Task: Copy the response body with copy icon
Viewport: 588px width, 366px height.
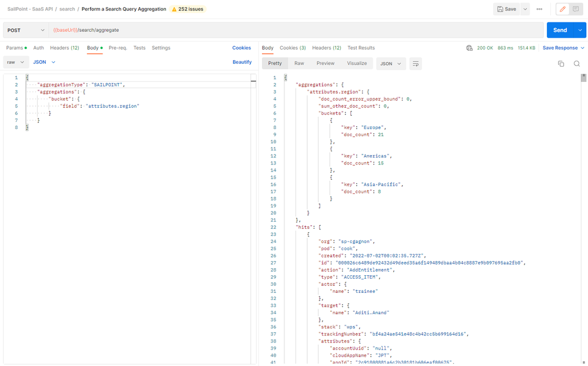Action: click(561, 64)
